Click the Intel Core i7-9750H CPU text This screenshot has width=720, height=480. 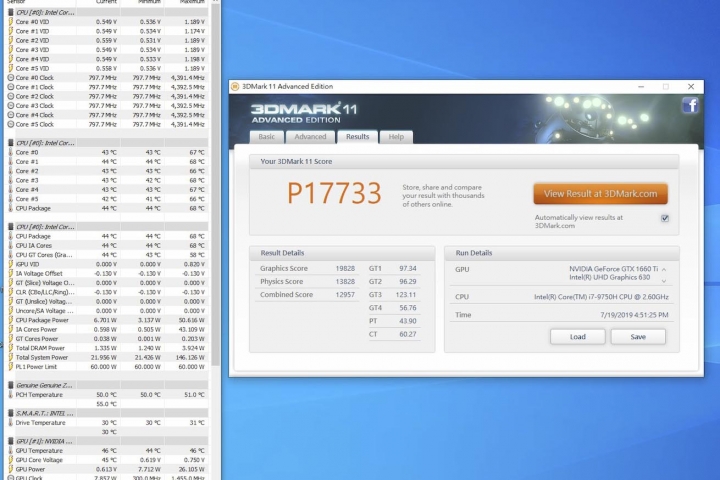click(601, 297)
